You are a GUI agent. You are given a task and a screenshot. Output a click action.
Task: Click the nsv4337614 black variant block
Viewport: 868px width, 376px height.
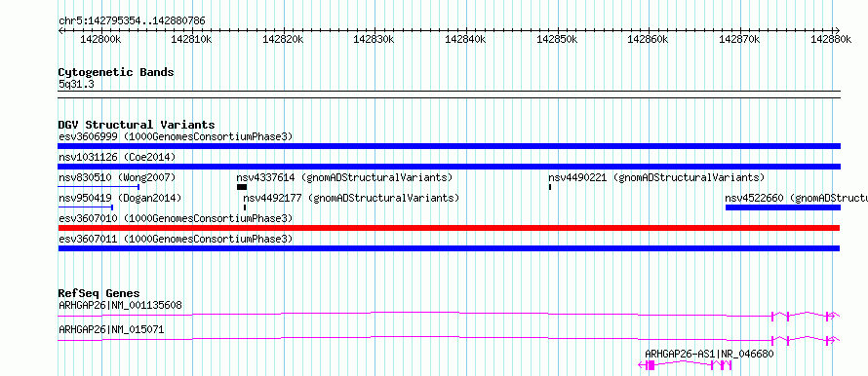[242, 187]
